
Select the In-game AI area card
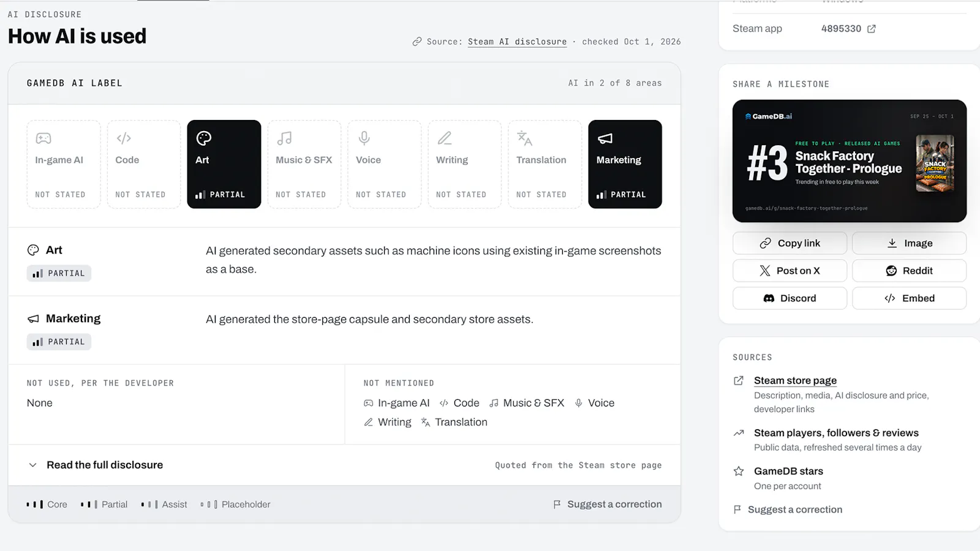click(x=64, y=164)
